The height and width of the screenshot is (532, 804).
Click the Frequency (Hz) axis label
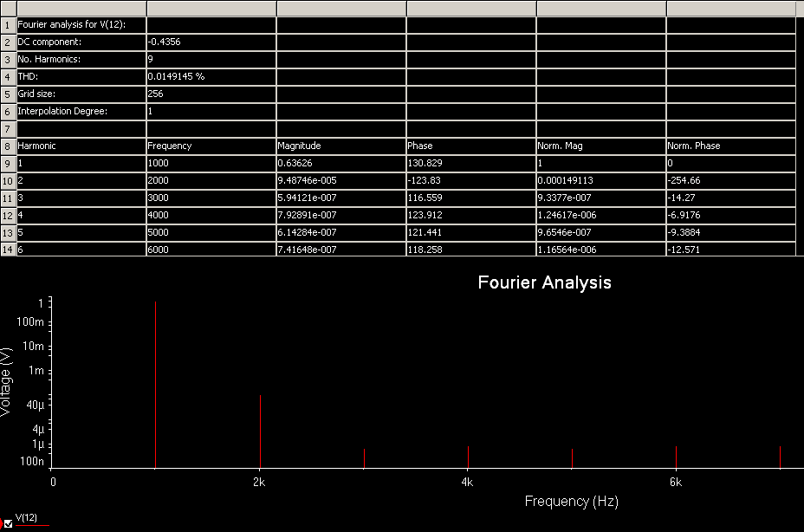click(x=571, y=501)
